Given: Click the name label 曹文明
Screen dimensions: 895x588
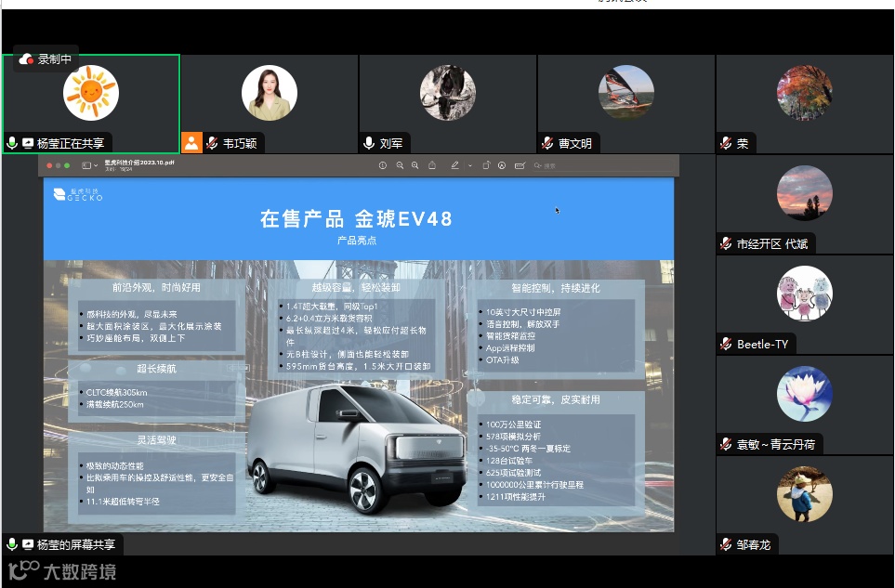Looking at the screenshot, I should 574,143.
